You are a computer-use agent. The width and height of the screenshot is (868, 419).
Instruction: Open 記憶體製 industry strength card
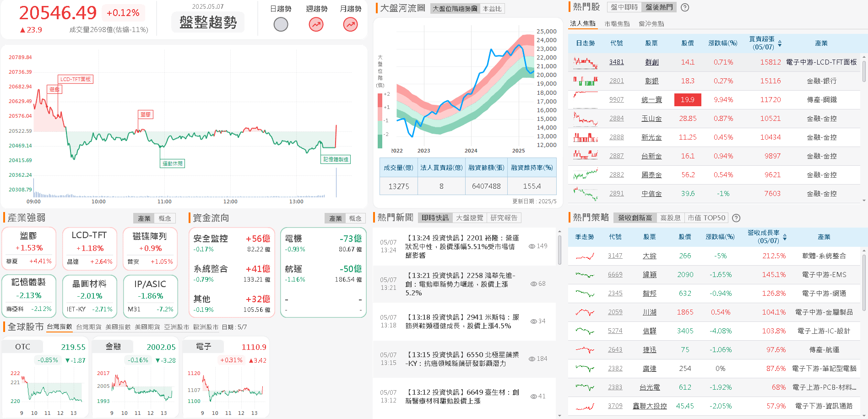29,296
